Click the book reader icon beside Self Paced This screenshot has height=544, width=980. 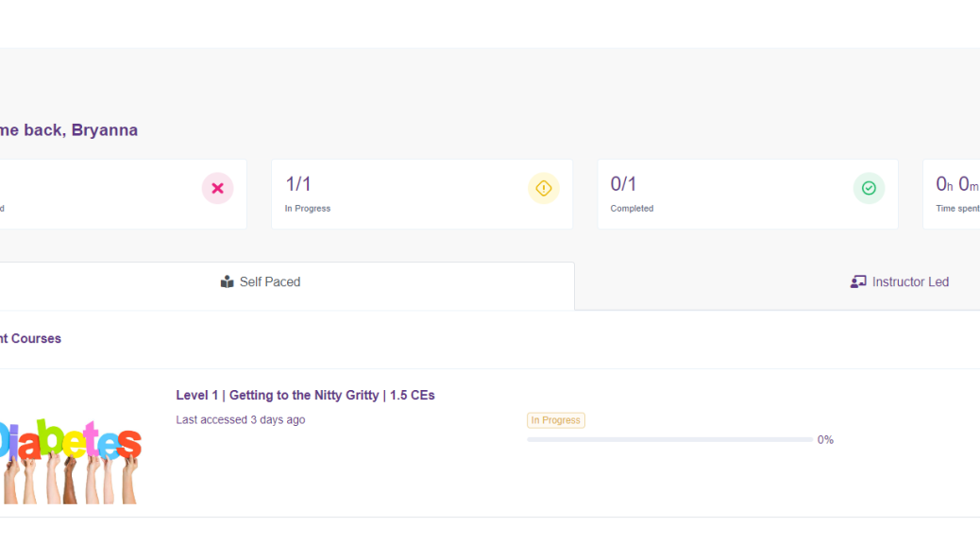pyautogui.click(x=227, y=281)
